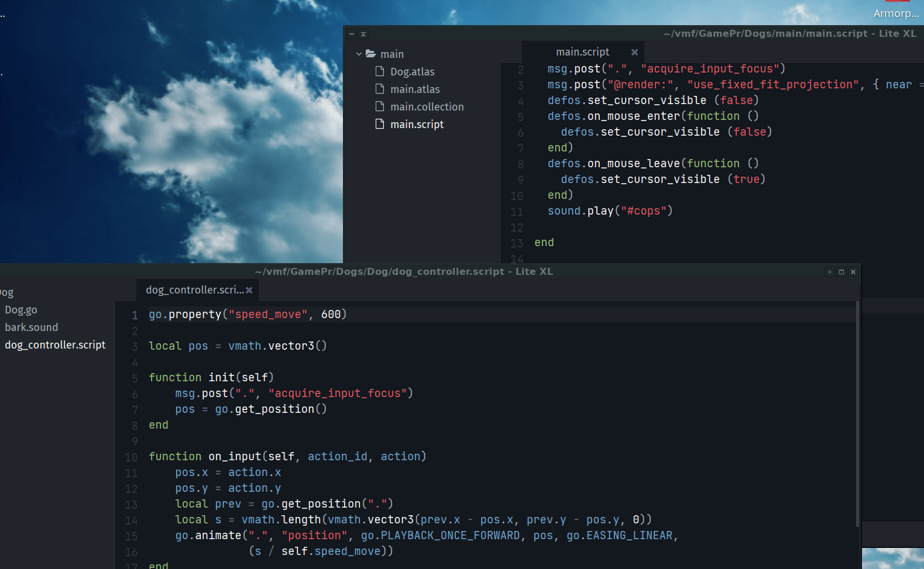Click the go.animate call line
Viewport: 924px width, 569px height.
[x=427, y=536]
